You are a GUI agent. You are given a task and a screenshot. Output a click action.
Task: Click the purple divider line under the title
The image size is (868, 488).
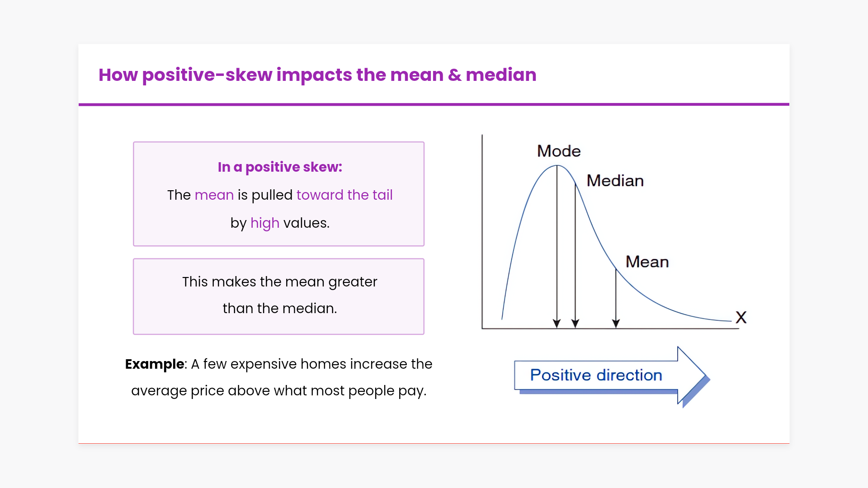(x=434, y=104)
